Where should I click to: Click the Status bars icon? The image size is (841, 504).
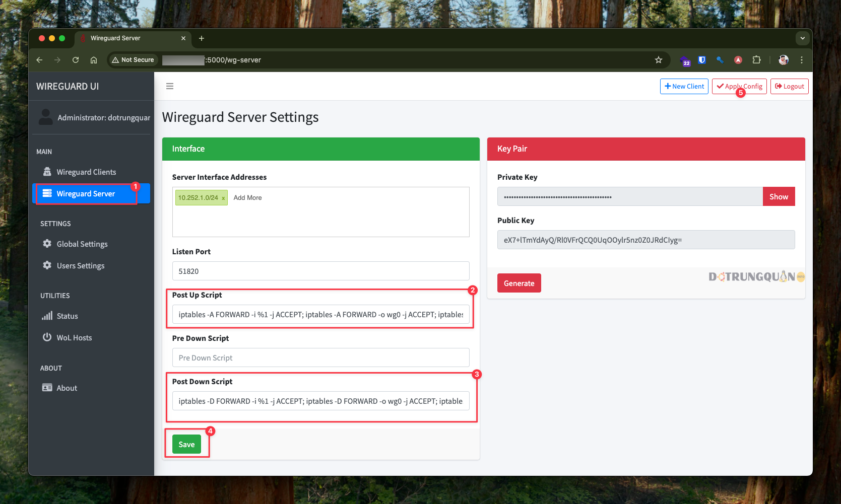click(47, 316)
